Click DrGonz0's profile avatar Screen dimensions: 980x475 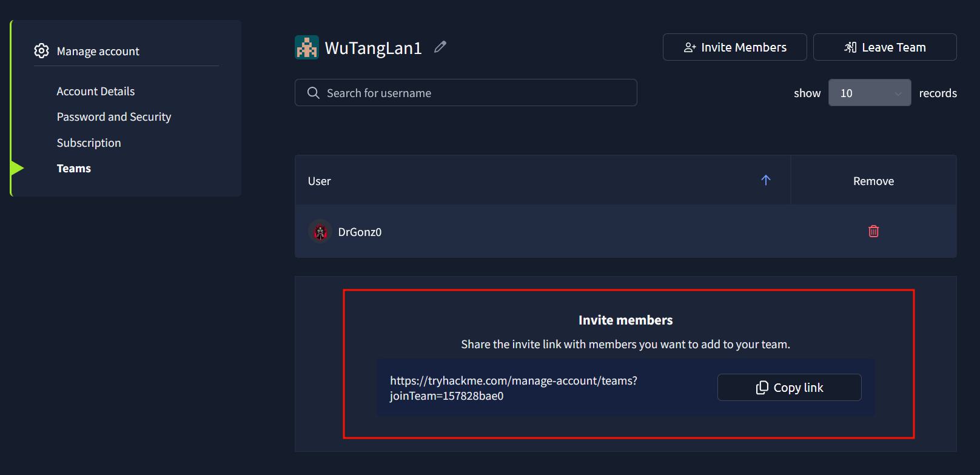[x=320, y=231]
